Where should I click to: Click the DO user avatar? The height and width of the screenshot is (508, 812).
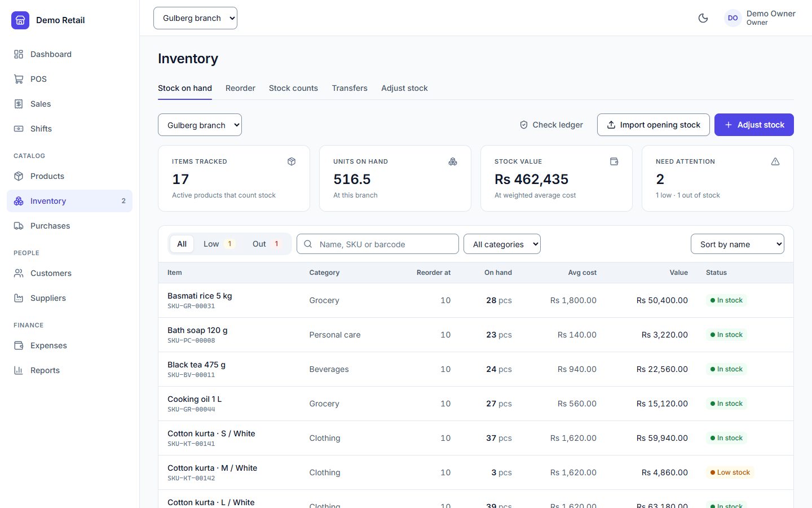[x=732, y=18]
